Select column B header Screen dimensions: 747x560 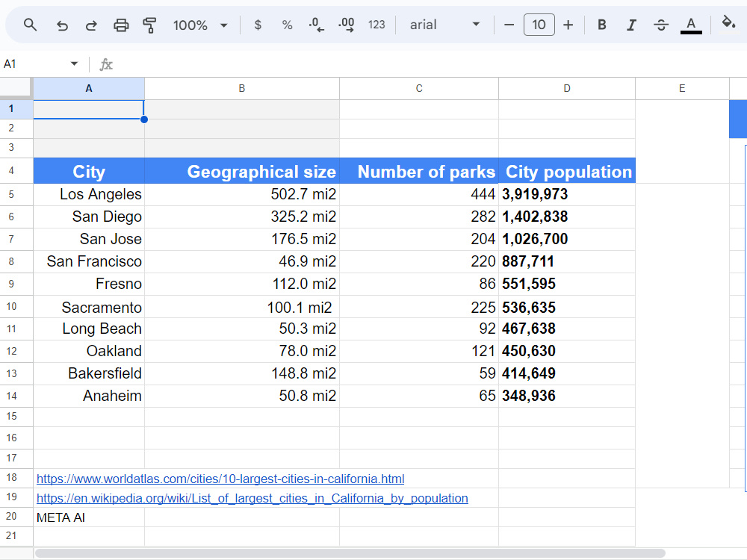tap(242, 89)
